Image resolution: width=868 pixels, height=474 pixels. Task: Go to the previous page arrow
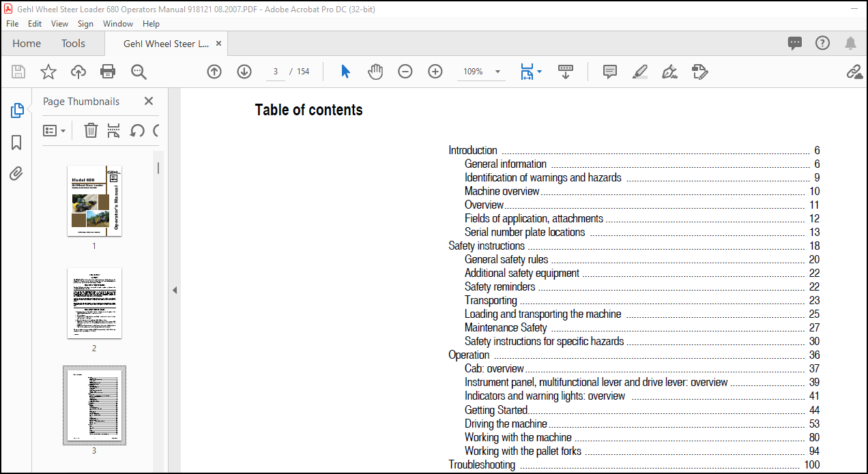tap(214, 72)
